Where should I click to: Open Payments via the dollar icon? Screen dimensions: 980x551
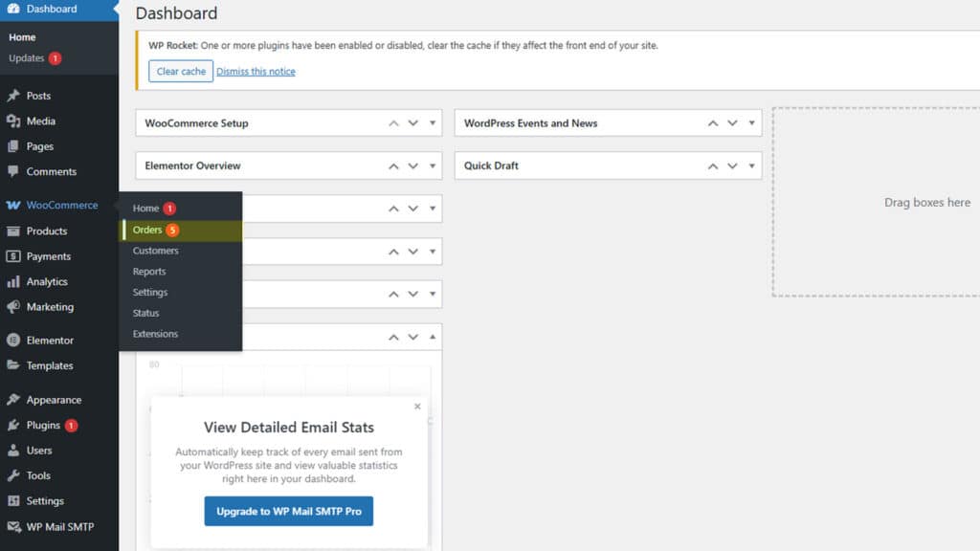click(13, 256)
